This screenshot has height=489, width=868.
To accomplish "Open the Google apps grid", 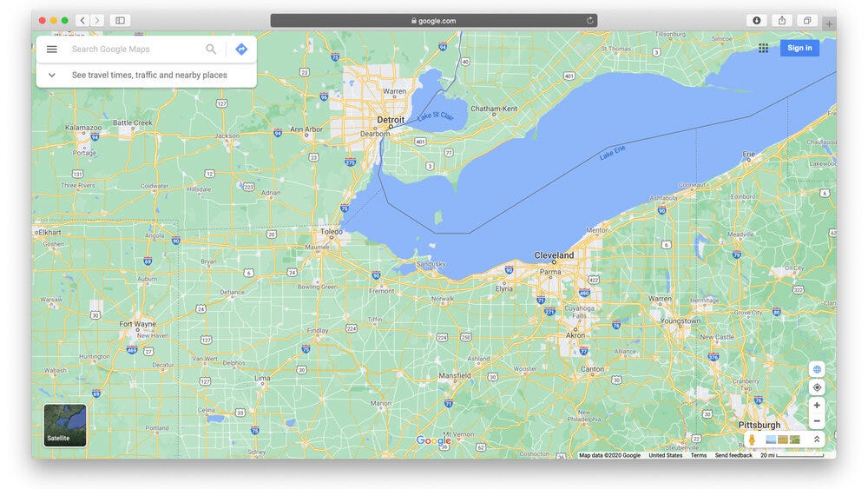I will click(763, 48).
